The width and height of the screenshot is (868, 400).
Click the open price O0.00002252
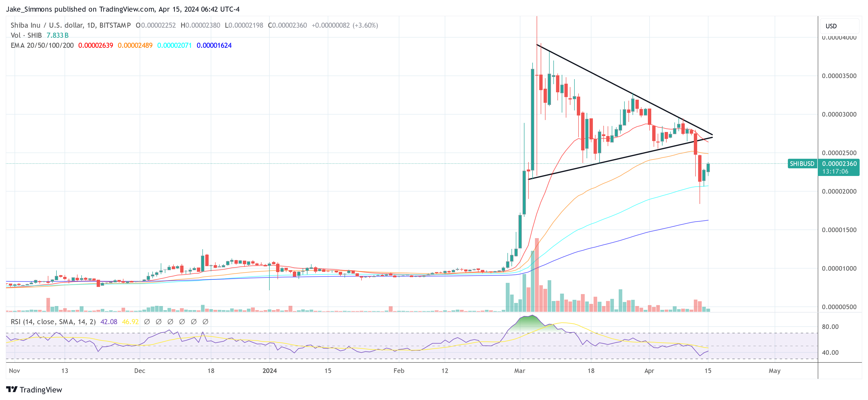(x=156, y=25)
